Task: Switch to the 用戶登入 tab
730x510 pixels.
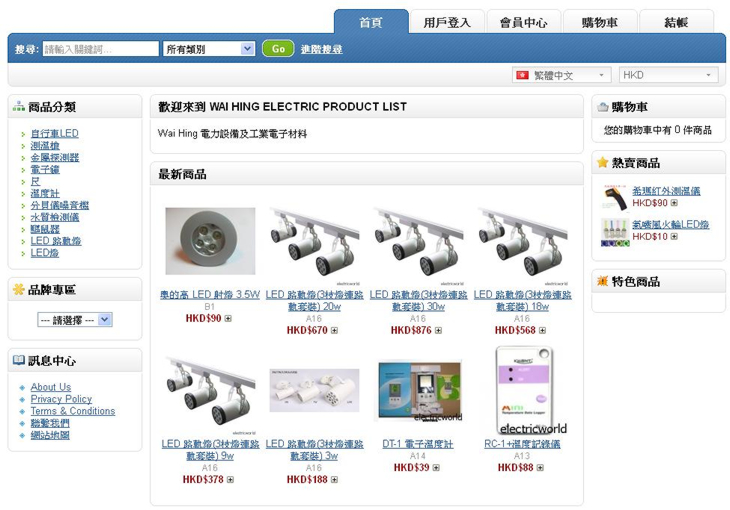Action: (447, 22)
